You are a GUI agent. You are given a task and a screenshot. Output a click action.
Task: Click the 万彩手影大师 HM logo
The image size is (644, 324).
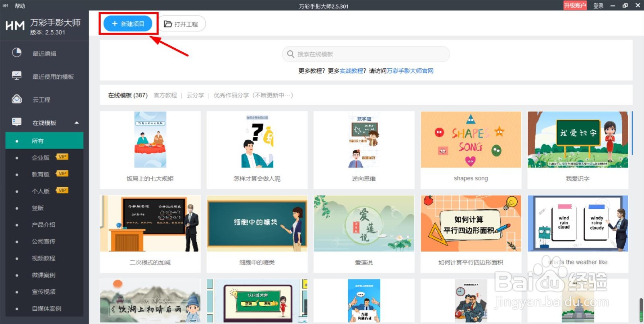pyautogui.click(x=15, y=25)
